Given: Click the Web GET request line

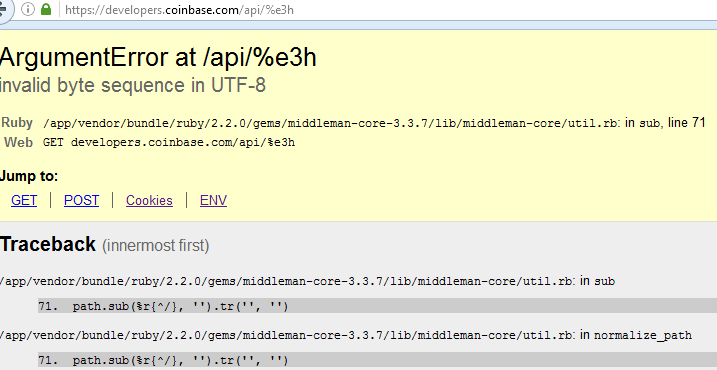Looking at the screenshot, I should coord(169,143).
